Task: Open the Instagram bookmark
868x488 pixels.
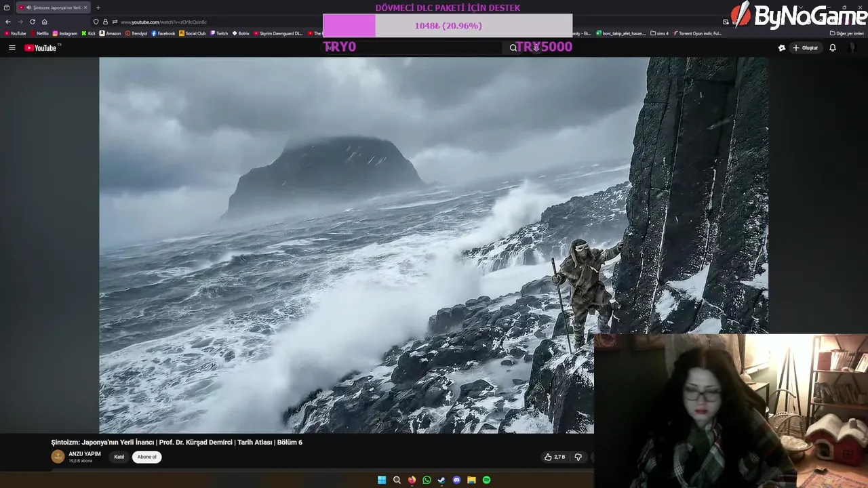Action: click(x=65, y=33)
